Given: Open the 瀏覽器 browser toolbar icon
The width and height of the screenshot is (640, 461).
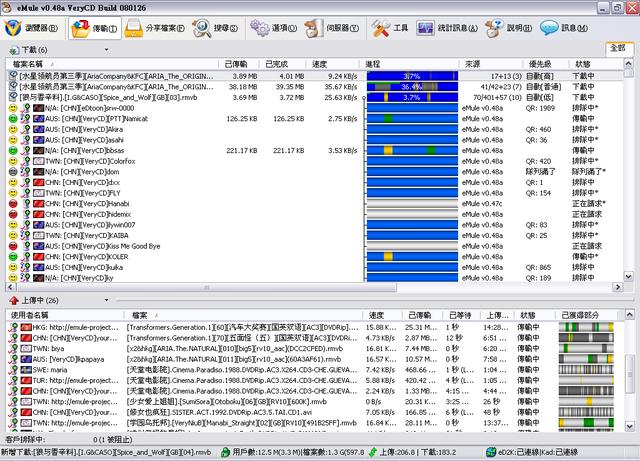Looking at the screenshot, I should (32, 28).
